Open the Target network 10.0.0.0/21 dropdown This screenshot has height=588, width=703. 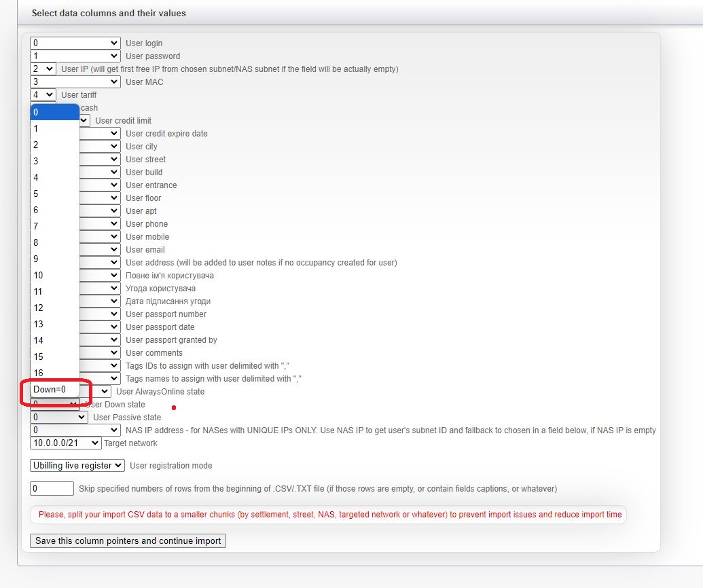click(x=65, y=443)
